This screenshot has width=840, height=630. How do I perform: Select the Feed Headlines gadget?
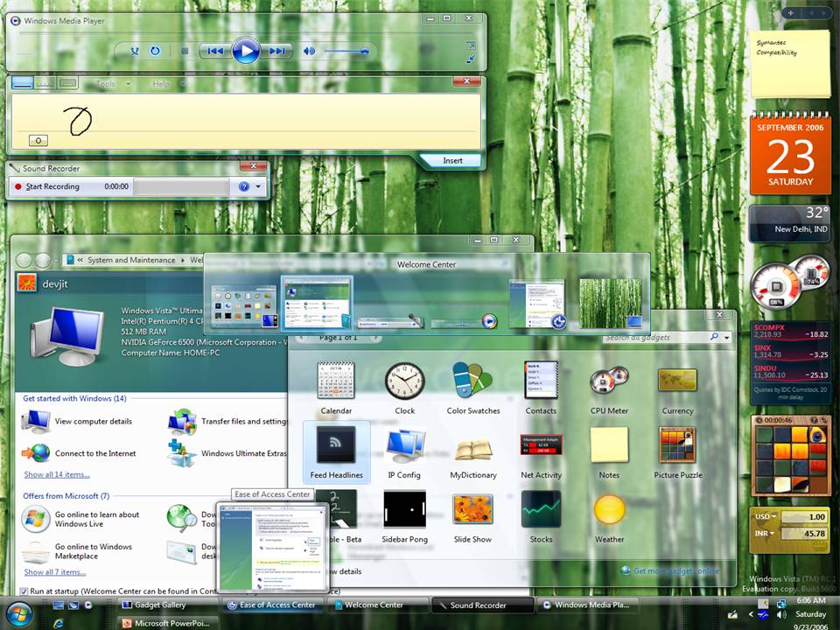tap(336, 452)
